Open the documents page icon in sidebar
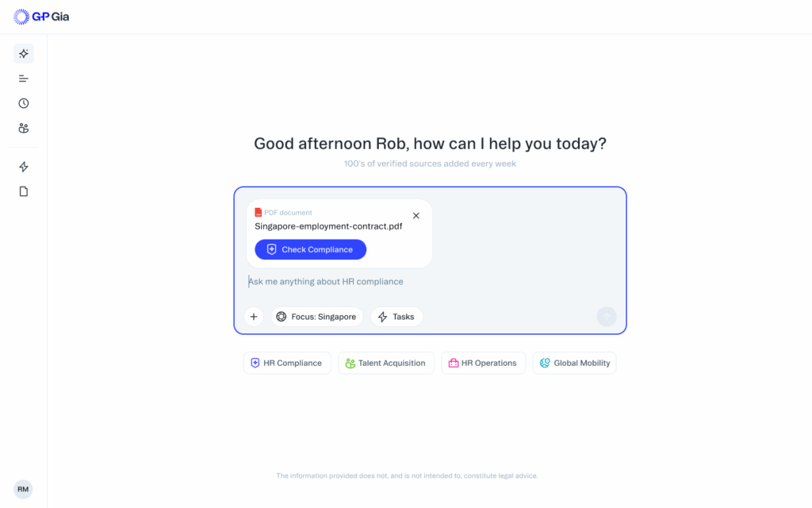Screen dimensions: 812x508 click(x=23, y=191)
